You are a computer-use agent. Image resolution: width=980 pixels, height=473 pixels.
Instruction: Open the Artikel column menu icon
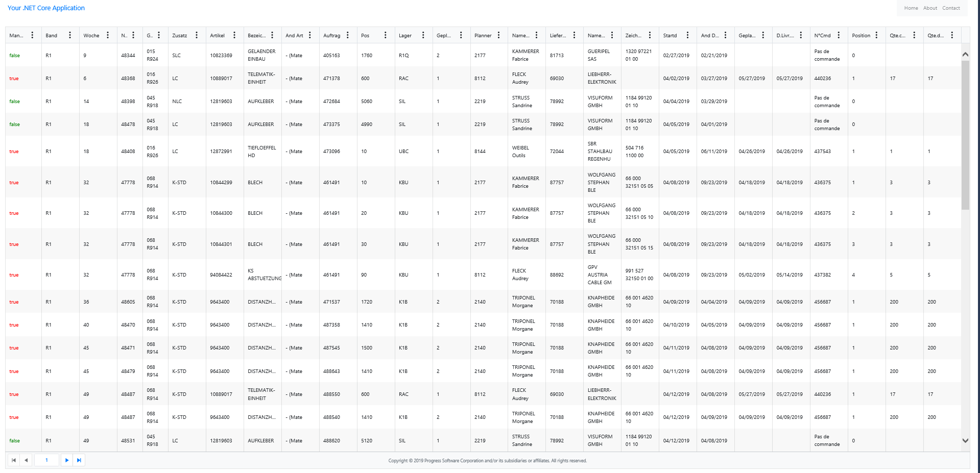pyautogui.click(x=234, y=35)
